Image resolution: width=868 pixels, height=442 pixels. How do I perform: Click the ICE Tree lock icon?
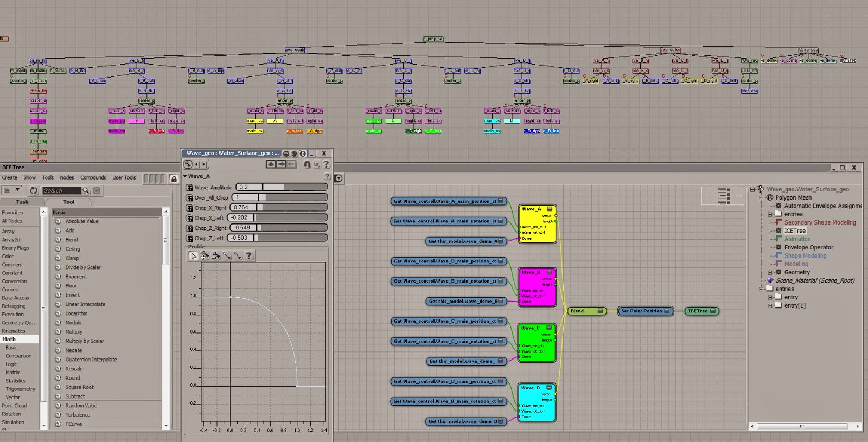[x=174, y=178]
